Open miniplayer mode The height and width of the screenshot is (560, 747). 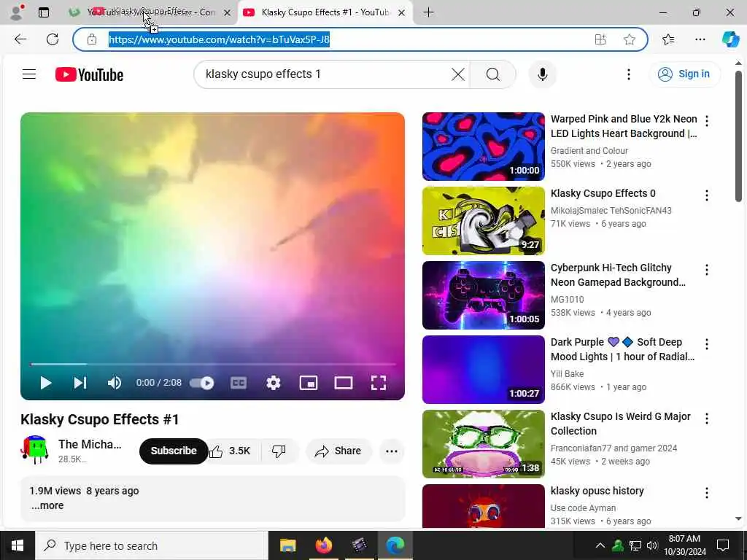(x=309, y=383)
